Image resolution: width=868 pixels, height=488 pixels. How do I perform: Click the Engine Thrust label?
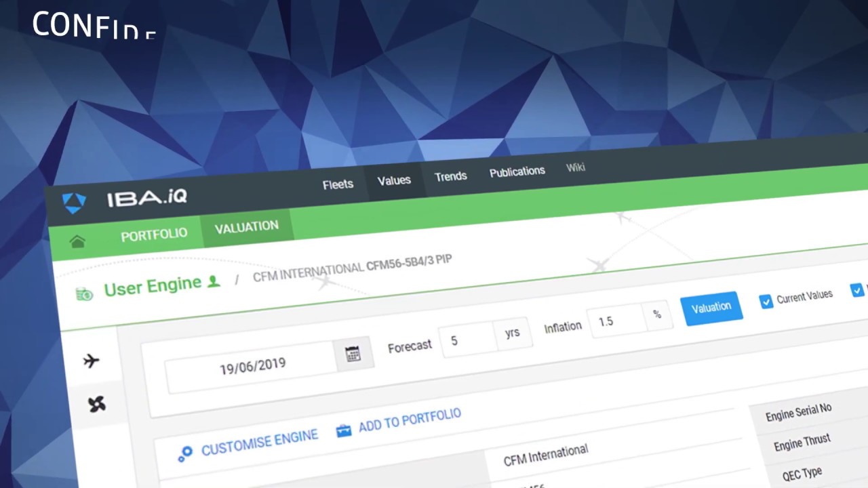pyautogui.click(x=802, y=443)
